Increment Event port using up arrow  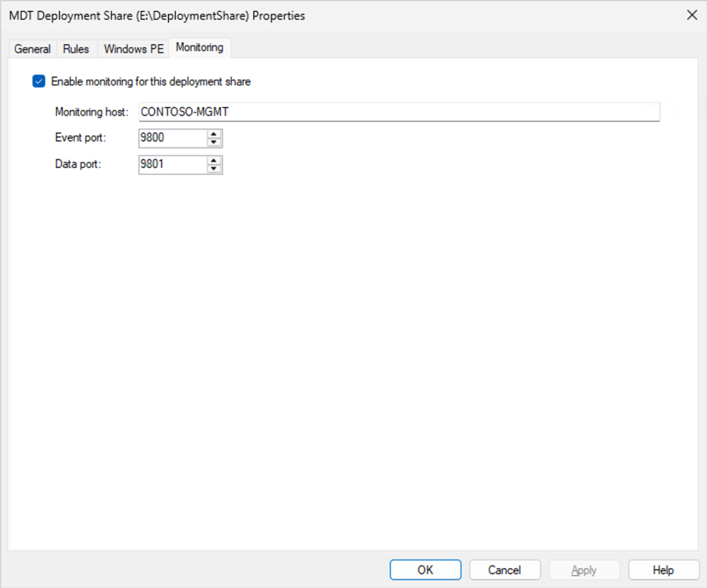click(x=215, y=135)
